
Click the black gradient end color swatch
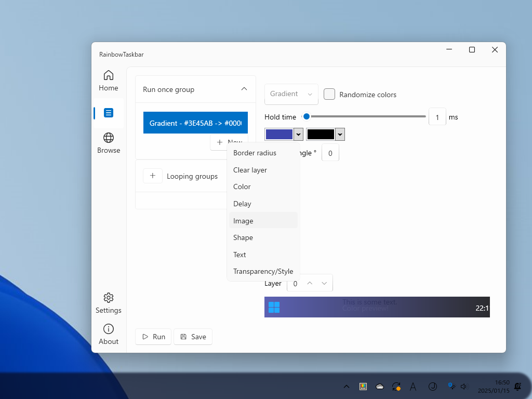click(321, 135)
